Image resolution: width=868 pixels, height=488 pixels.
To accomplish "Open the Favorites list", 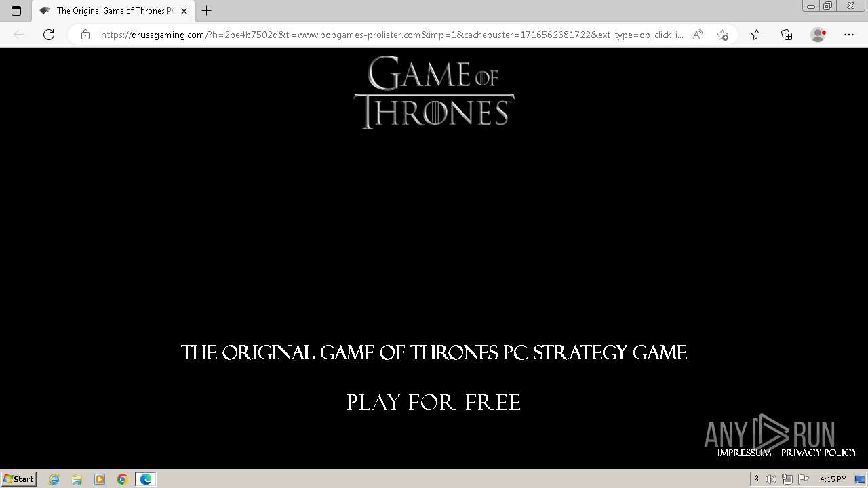I will tap(757, 35).
